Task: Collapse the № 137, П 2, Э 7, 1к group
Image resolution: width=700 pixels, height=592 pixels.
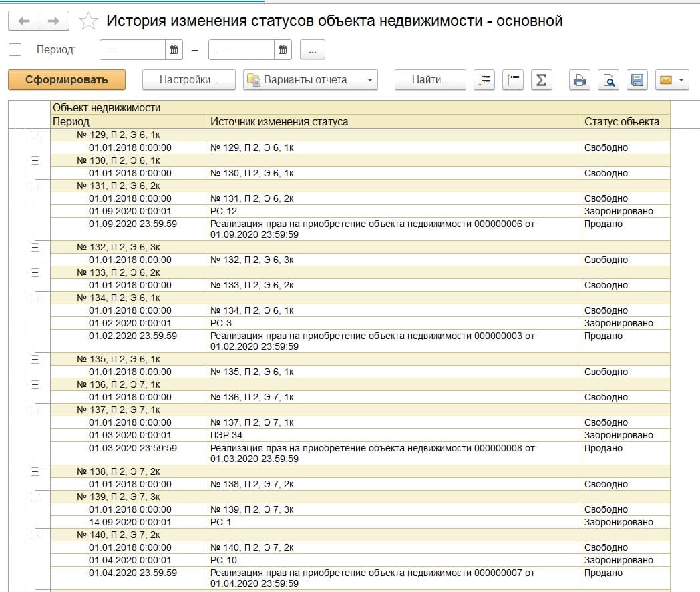Action: (x=35, y=410)
